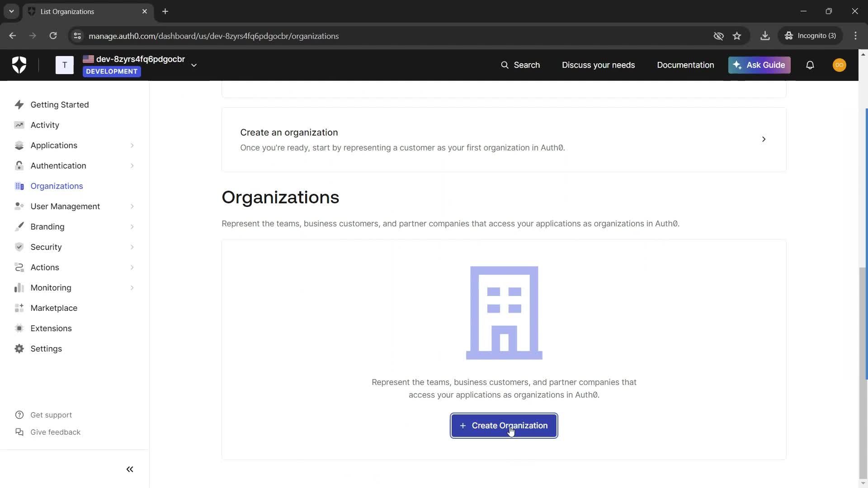This screenshot has width=868, height=488.
Task: Click the Actions flow icon
Action: [19, 267]
